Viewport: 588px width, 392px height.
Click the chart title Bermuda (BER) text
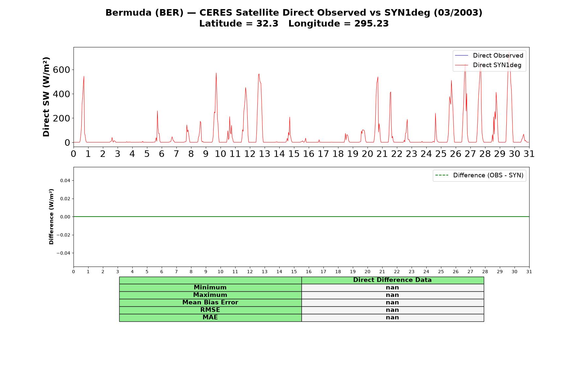(144, 13)
